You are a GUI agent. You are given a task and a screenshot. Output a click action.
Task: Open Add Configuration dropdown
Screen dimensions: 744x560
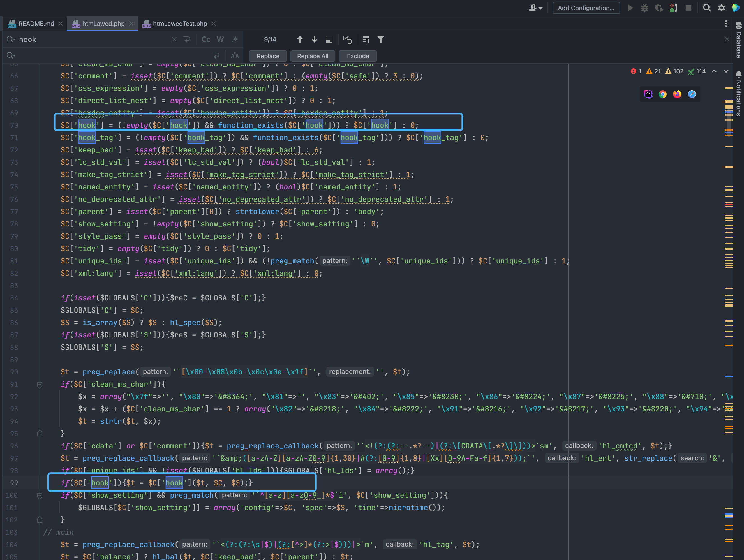point(586,8)
